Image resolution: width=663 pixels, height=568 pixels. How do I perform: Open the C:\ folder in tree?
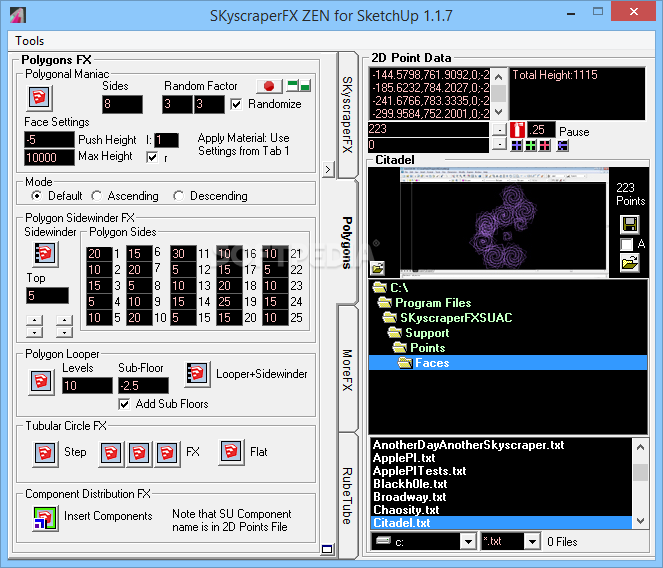[x=390, y=288]
